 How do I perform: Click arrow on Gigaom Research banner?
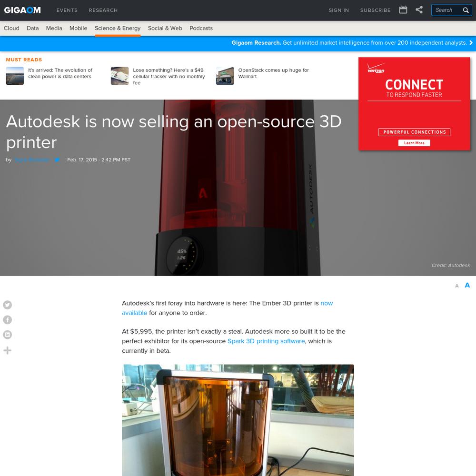pos(471,43)
